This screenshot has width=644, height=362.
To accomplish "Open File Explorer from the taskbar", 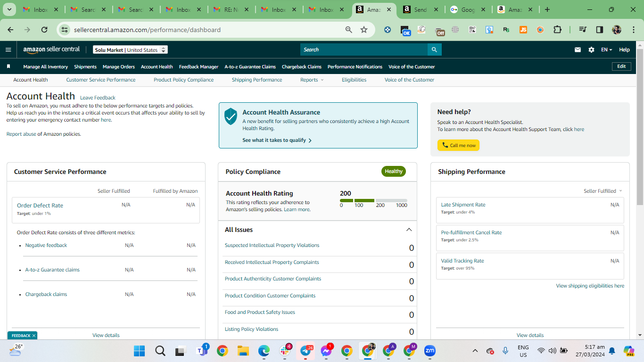I will [x=243, y=351].
